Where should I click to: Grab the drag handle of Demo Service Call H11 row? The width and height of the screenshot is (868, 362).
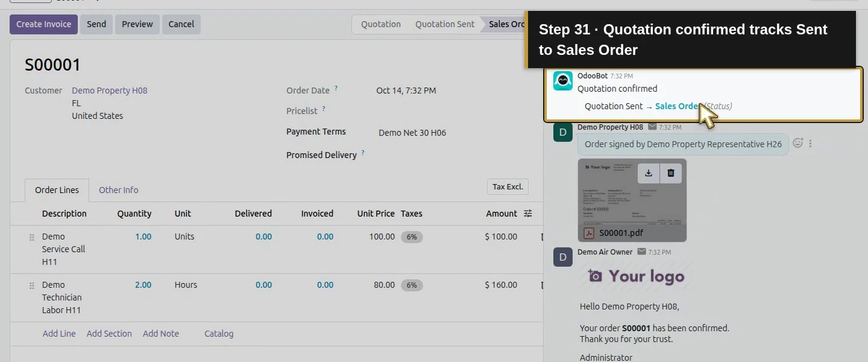[32, 238]
